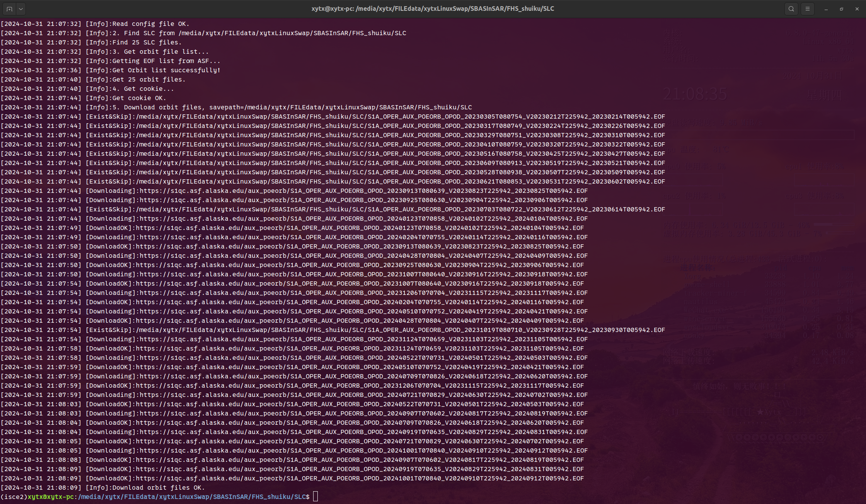The height and width of the screenshot is (504, 866).
Task: Click the 'Get cookie OK.' line
Action: (84, 98)
